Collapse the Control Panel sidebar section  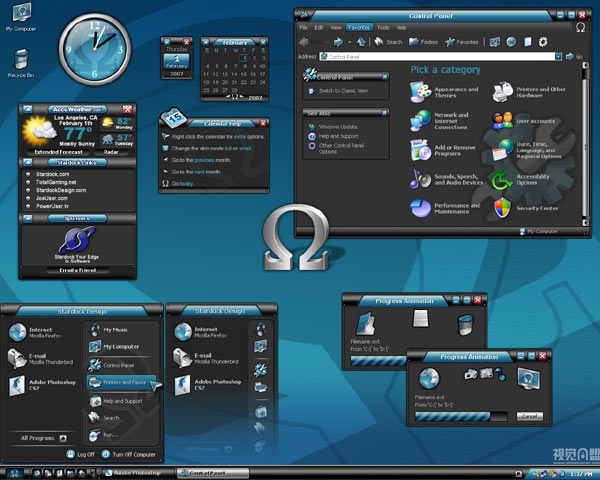385,77
